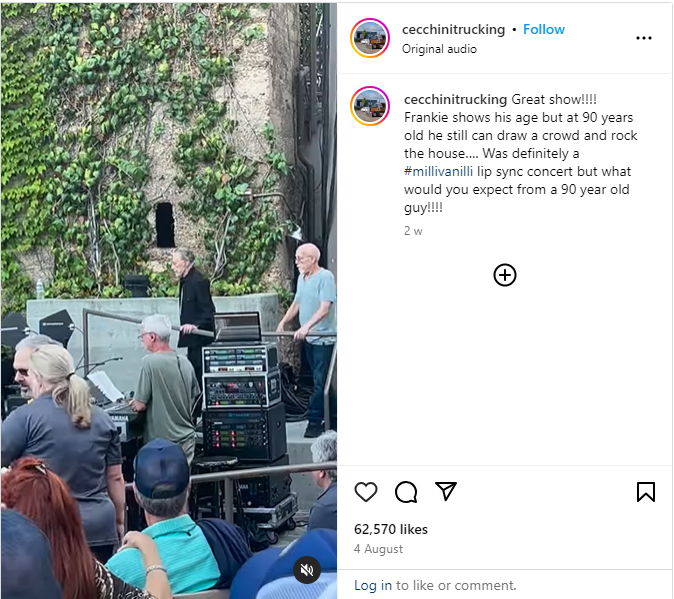Unmute the video with the speaker icon
Viewport: 674px width, 599px height.
[x=307, y=570]
